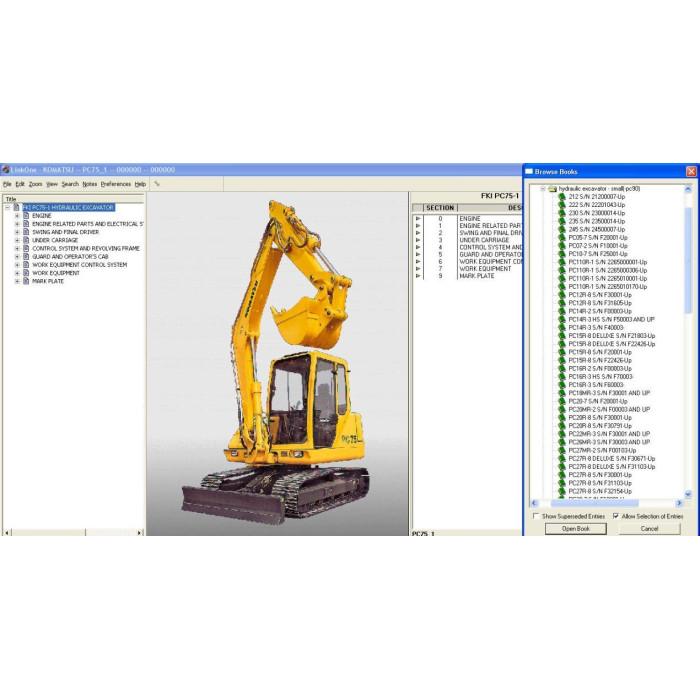Screen dimensions: 700x700
Task: Click the book icon for PC05-7 S/N F20001-Up
Action: 562,238
